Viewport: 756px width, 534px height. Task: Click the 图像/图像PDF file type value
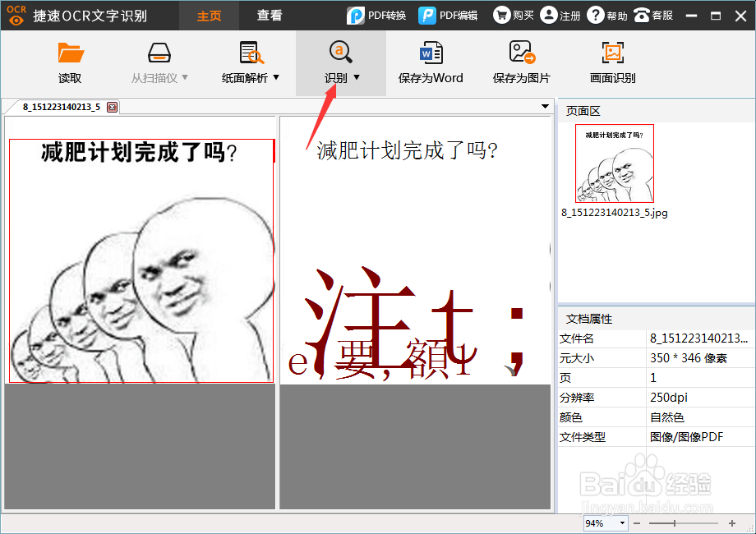click(687, 437)
